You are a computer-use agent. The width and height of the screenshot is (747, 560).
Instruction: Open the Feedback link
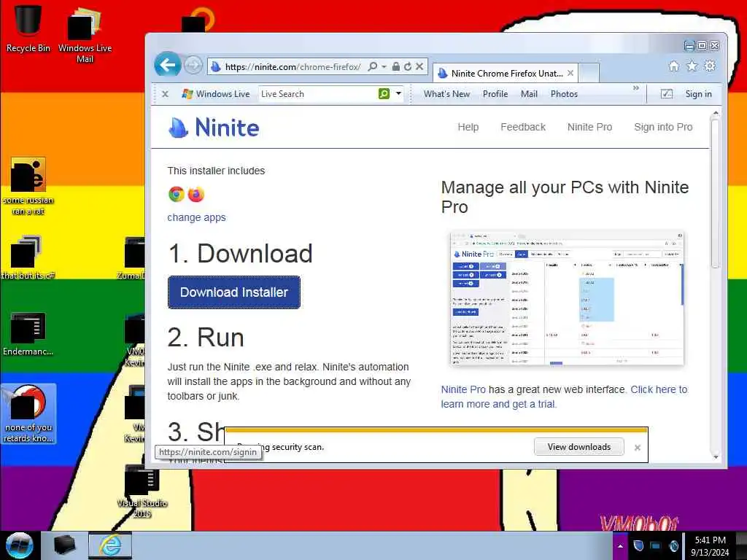522,127
